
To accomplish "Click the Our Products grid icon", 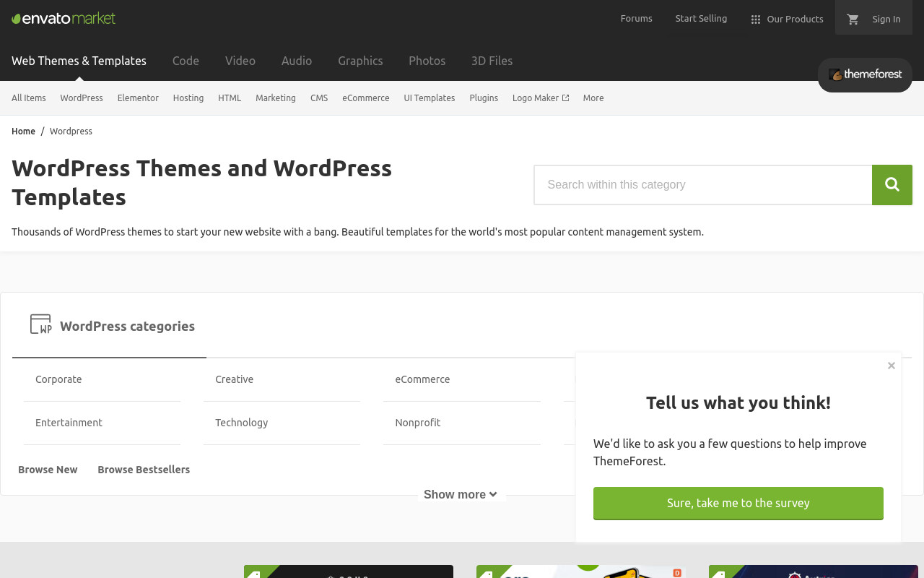I will (x=756, y=20).
